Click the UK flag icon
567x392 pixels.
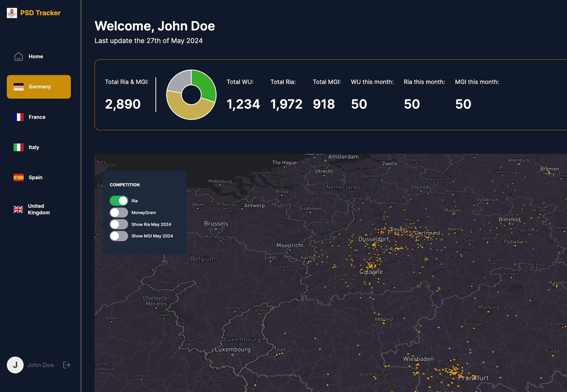pyautogui.click(x=18, y=209)
